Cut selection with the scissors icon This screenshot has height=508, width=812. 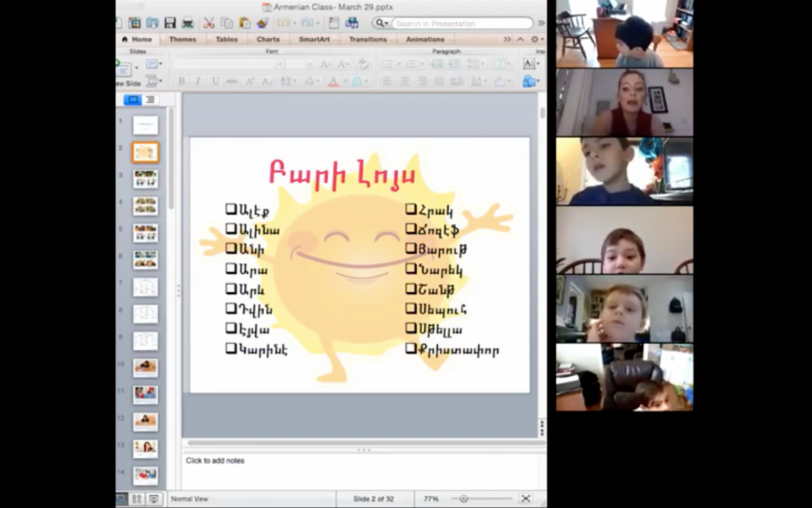[209, 23]
